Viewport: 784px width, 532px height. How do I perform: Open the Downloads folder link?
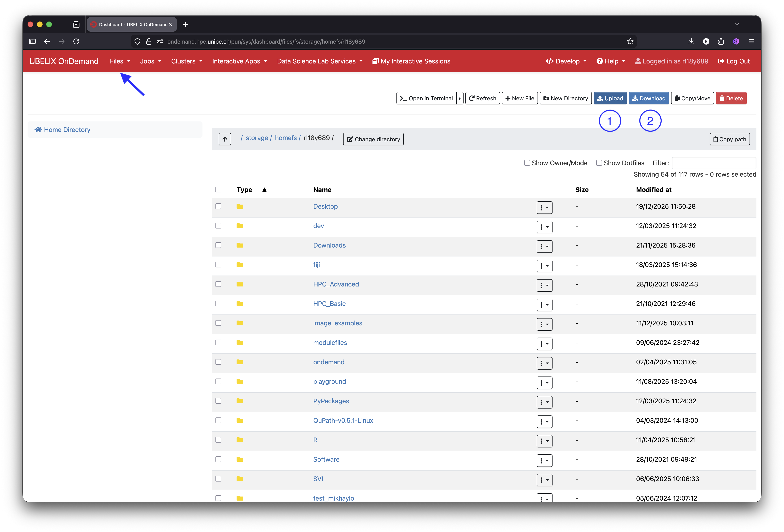pyautogui.click(x=329, y=245)
